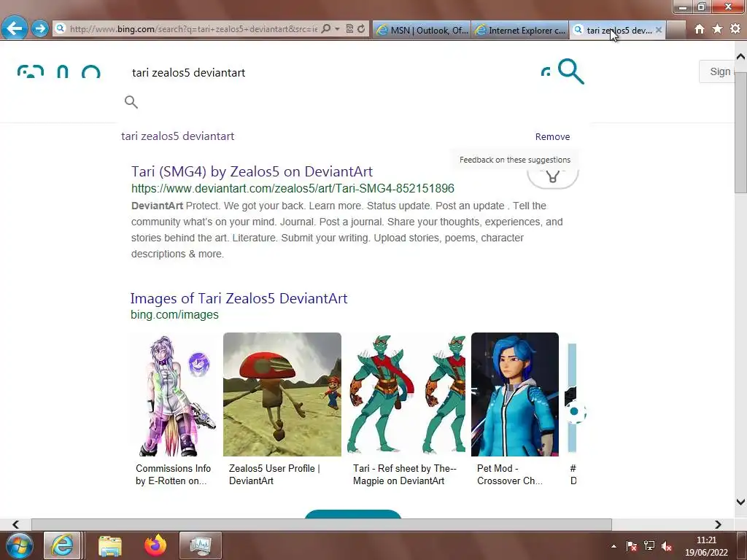Open Action Center flag tray icon
This screenshot has height=560, width=747.
[x=631, y=546]
